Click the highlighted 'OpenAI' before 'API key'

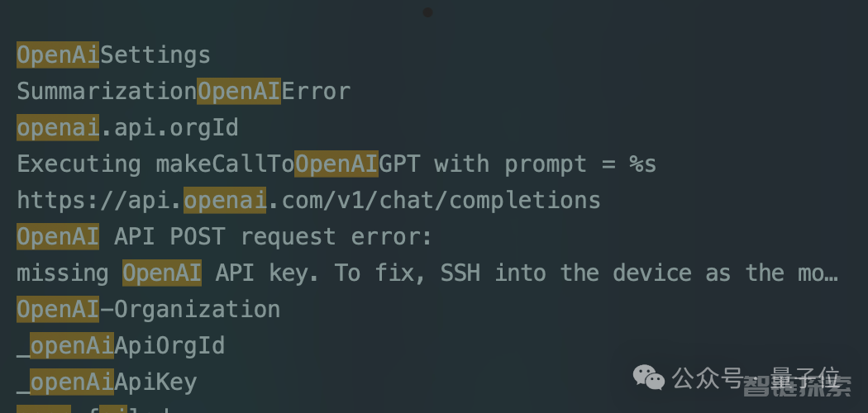pos(162,273)
